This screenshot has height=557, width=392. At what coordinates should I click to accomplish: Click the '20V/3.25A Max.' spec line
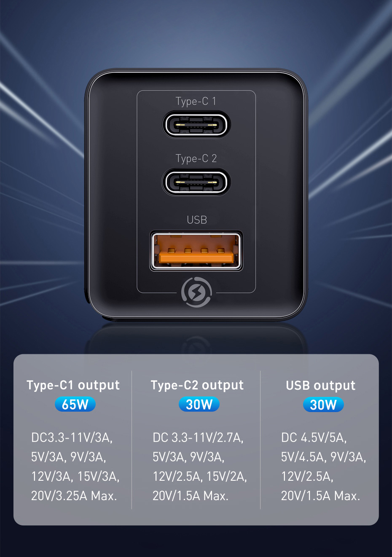(x=74, y=495)
